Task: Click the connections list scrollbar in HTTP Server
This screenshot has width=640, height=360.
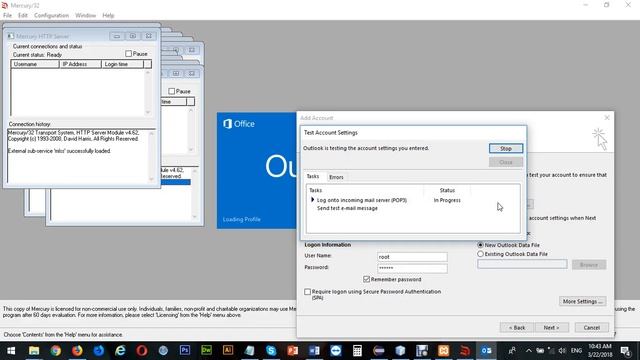Action: pos(148,92)
